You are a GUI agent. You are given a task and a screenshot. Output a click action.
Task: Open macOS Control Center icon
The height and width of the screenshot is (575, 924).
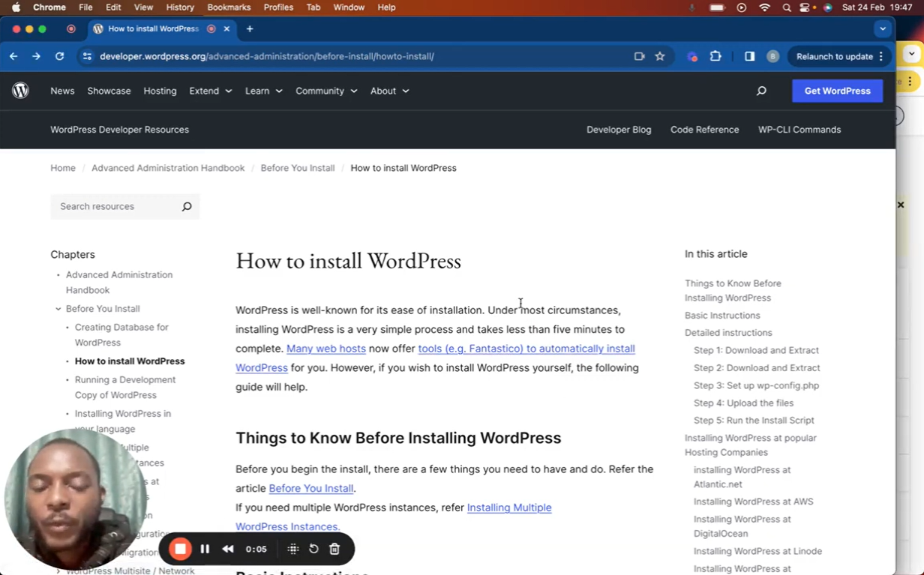806,7
